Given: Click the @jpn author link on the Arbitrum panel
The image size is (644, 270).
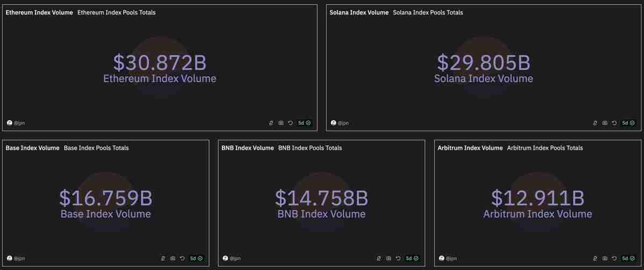Looking at the screenshot, I should point(450,258).
